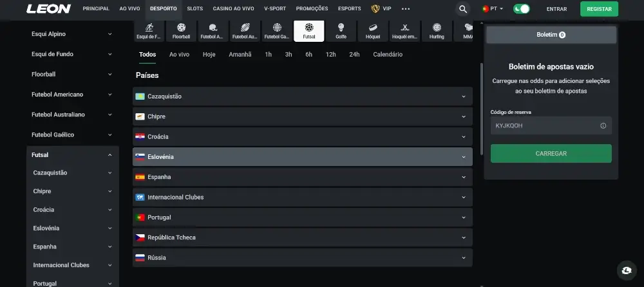Screen dimensions: 644x287
Task: Select the Floorball sport icon
Action: (x=181, y=31)
